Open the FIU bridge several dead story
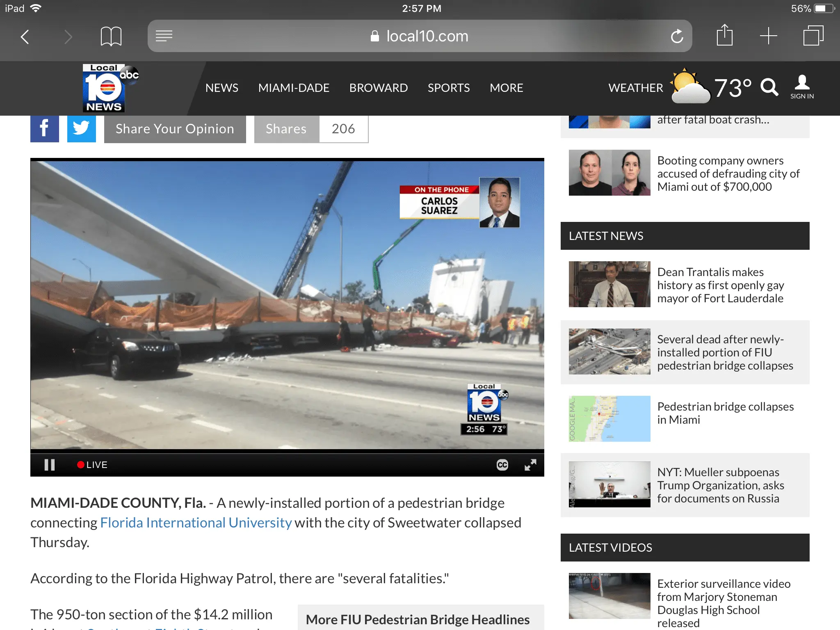This screenshot has width=840, height=630. click(x=725, y=352)
